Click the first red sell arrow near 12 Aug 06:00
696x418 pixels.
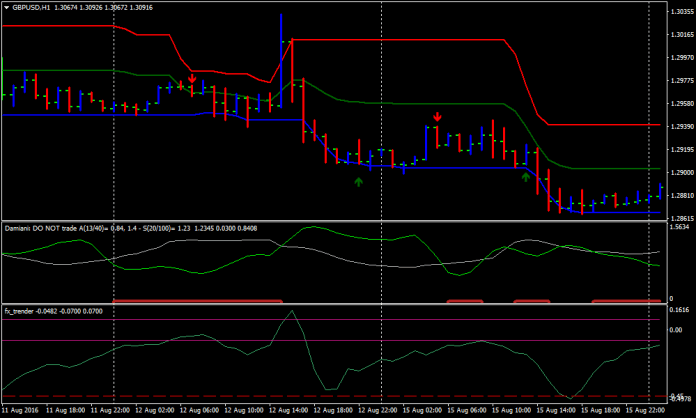[192, 79]
